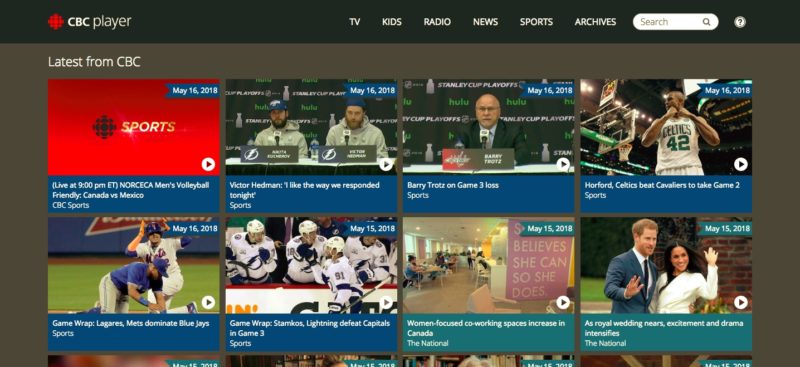Image resolution: width=800 pixels, height=367 pixels.
Task: Click May 16, 2018 date on volleyball card
Action: (x=194, y=90)
